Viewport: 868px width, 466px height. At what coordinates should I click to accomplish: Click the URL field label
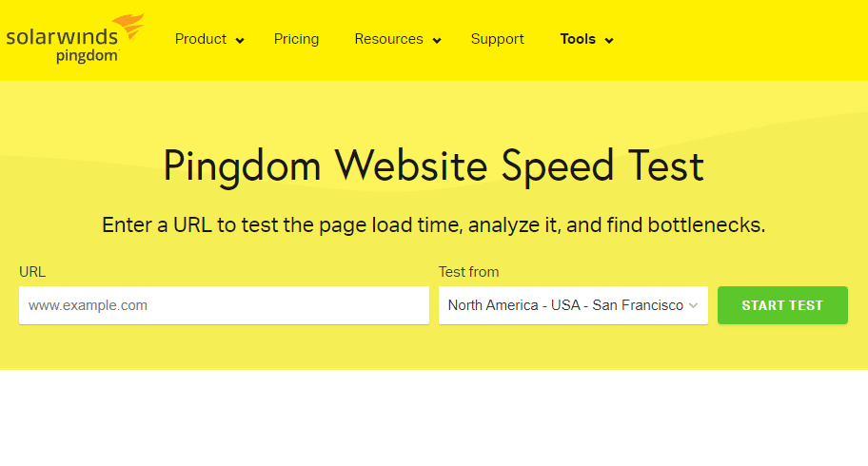[x=32, y=272]
